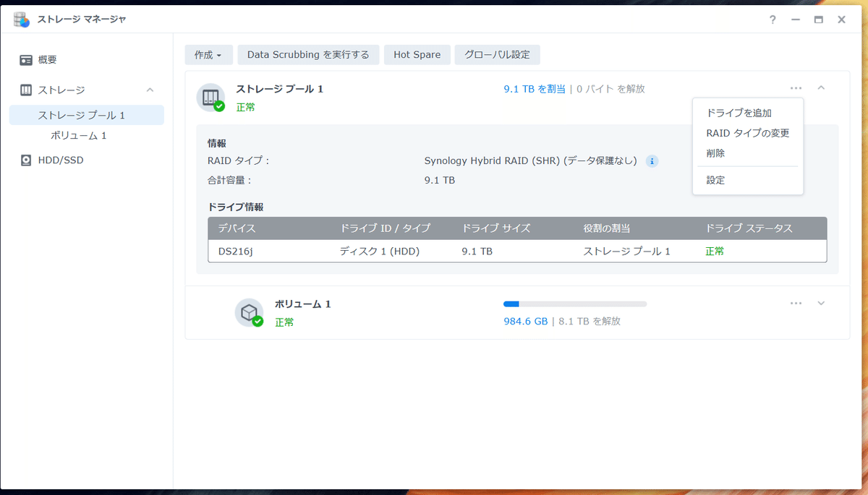
Task: Click the 8.1 TB を解放 text
Action: (590, 322)
